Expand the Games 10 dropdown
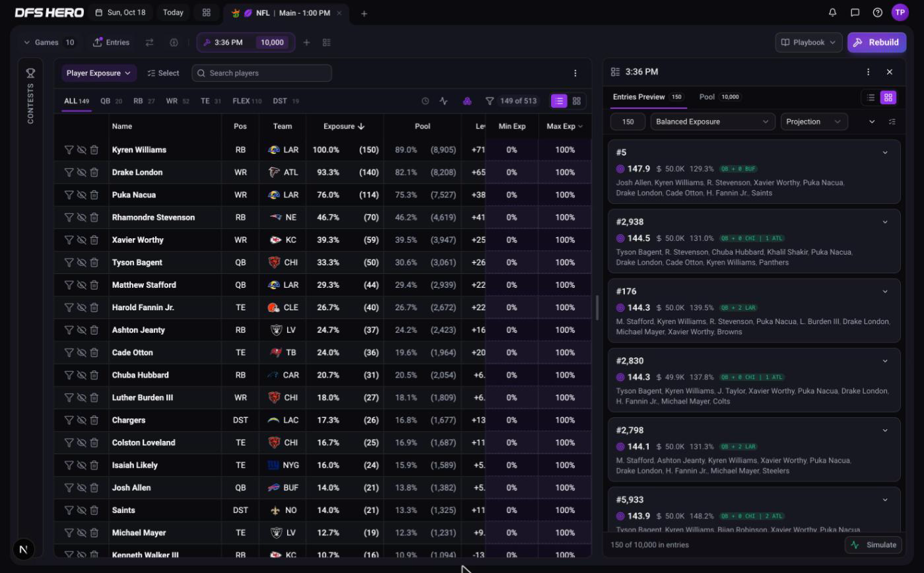This screenshot has width=924, height=573. pyautogui.click(x=49, y=42)
